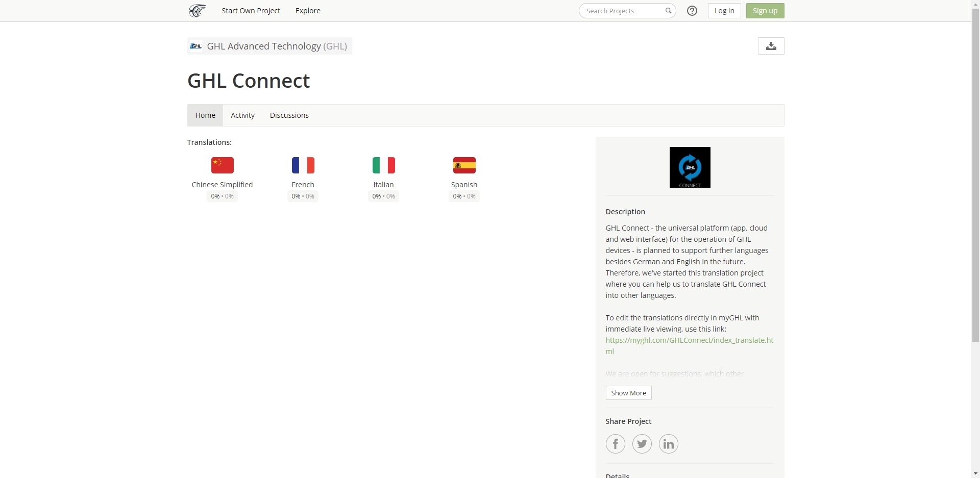Switch to the Activity tab
Image resolution: width=980 pixels, height=478 pixels.
(x=242, y=115)
